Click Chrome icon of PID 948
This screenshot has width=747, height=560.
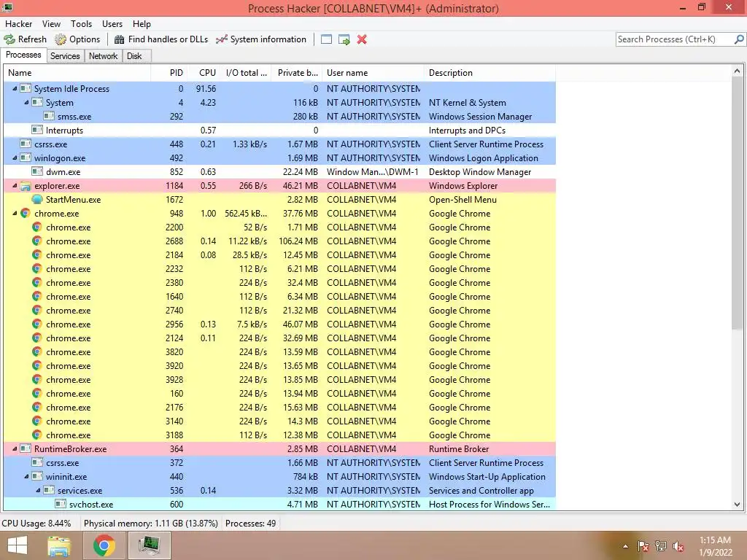[x=26, y=214]
